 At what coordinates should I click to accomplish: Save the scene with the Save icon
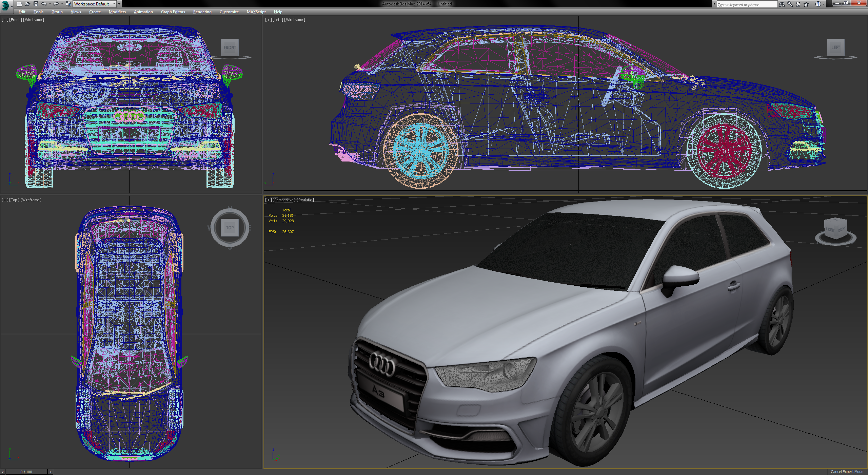pos(36,4)
